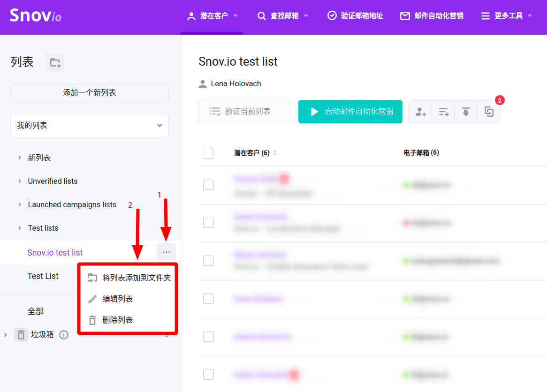Viewport: 547px width, 392px height.
Task: Open the 我的列表 dropdown
Action: (89, 126)
